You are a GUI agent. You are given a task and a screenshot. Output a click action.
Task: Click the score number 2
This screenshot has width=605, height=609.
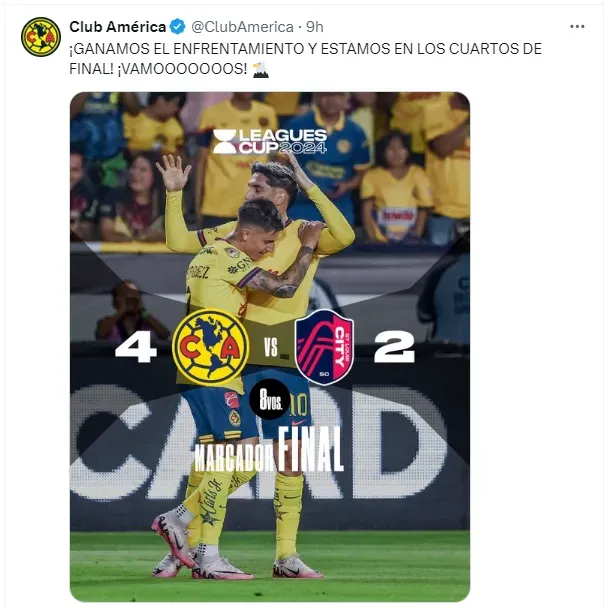point(395,348)
